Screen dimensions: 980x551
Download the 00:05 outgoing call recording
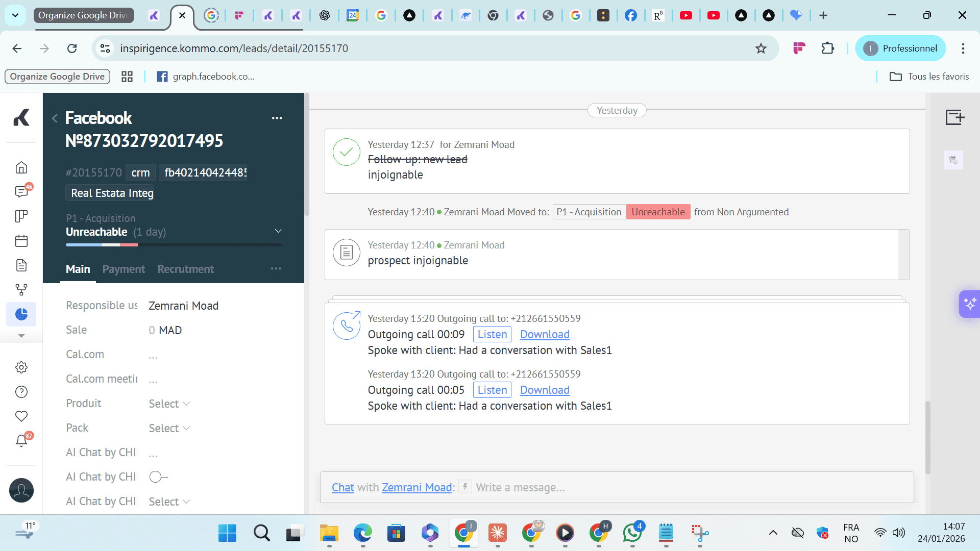coord(545,390)
